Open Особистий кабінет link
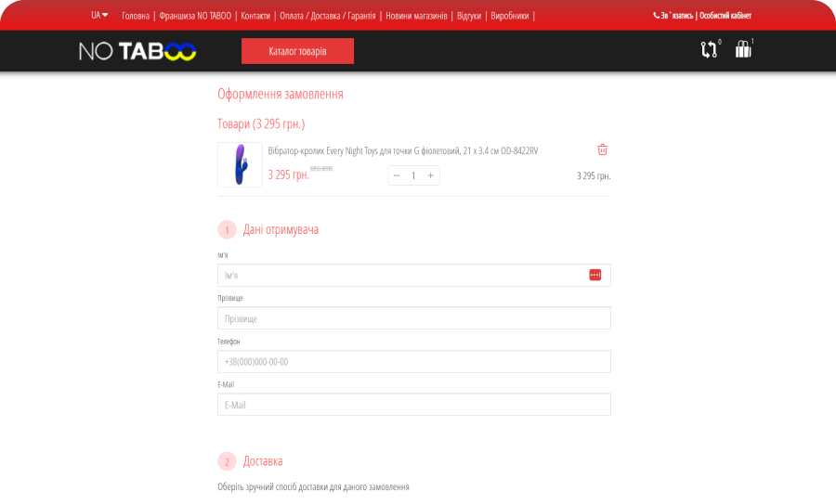The image size is (836, 504). [725, 16]
